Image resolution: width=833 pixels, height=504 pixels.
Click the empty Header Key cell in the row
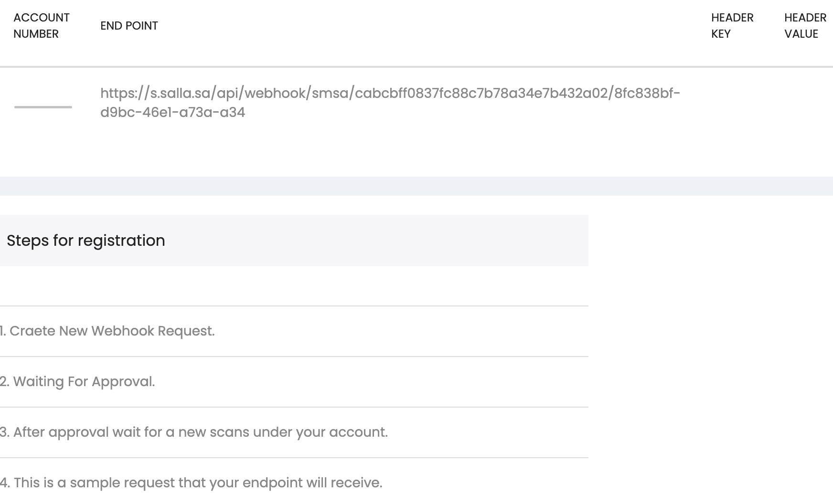click(732, 103)
